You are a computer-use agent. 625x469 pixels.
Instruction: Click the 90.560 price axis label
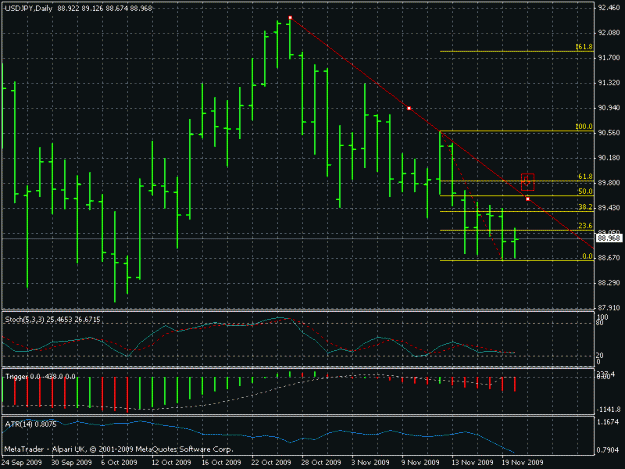coord(609,133)
